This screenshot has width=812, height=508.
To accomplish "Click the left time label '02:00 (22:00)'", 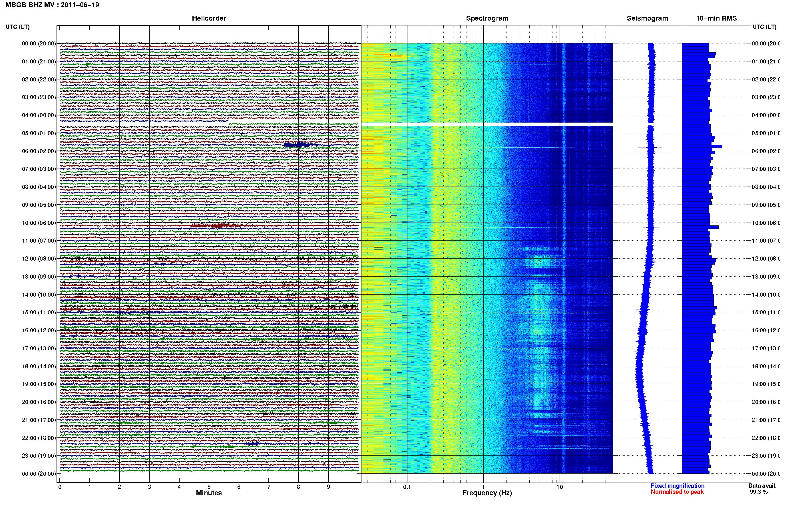I will point(39,79).
